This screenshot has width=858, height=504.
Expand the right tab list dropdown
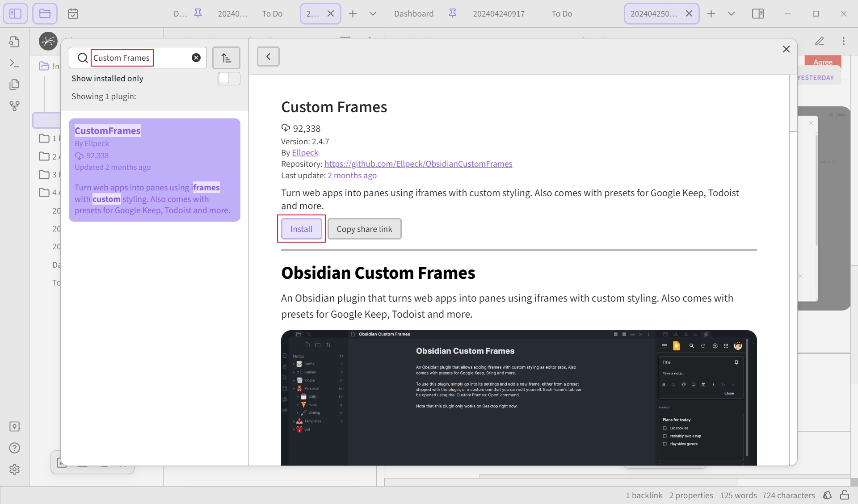pyautogui.click(x=731, y=14)
